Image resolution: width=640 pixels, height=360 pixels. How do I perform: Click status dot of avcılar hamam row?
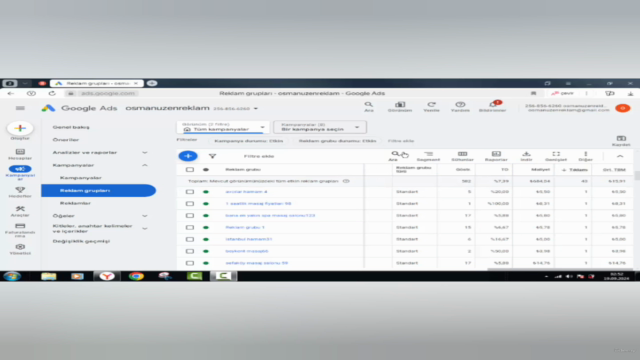coord(206,191)
